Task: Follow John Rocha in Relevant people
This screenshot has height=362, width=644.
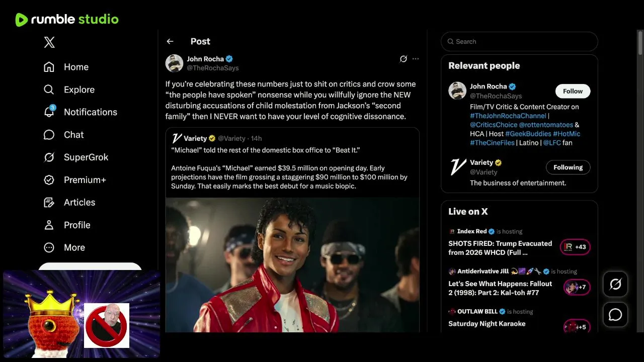Action: coord(573,91)
